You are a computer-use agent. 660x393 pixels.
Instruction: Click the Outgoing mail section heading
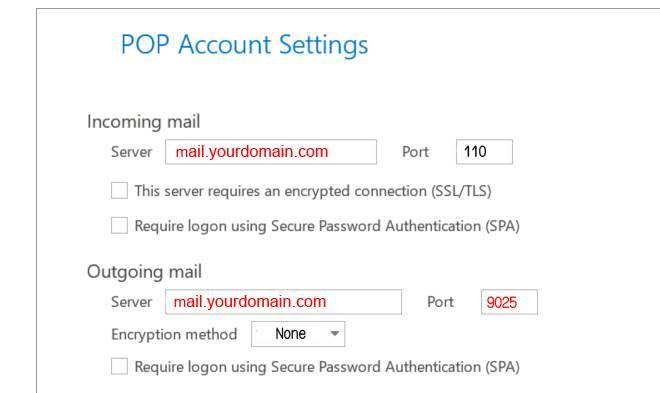(144, 272)
